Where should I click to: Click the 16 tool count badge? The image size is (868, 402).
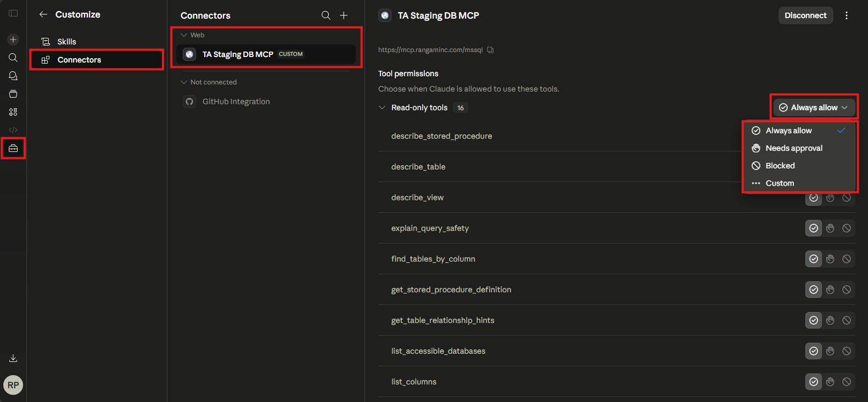pyautogui.click(x=461, y=108)
